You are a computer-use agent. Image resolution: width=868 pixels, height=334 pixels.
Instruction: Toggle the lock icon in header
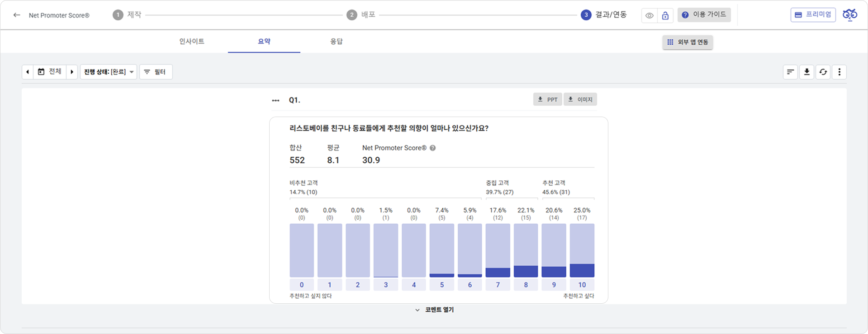click(x=665, y=15)
